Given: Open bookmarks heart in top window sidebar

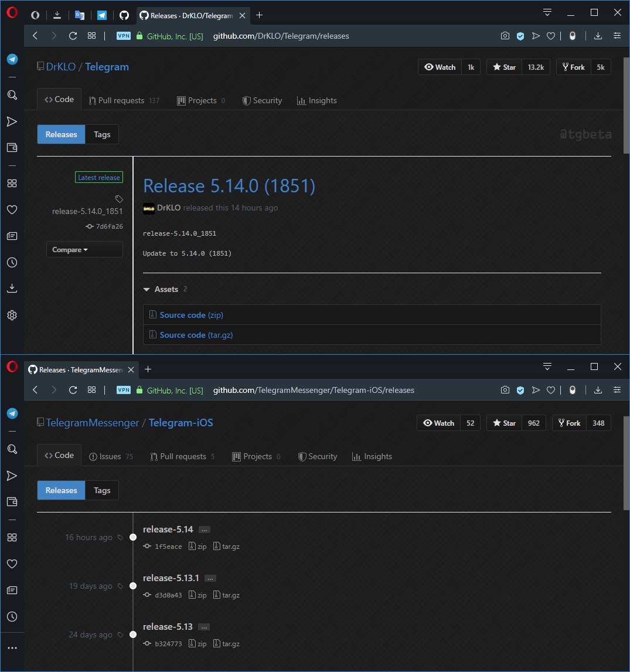Looking at the screenshot, I should [x=12, y=209].
